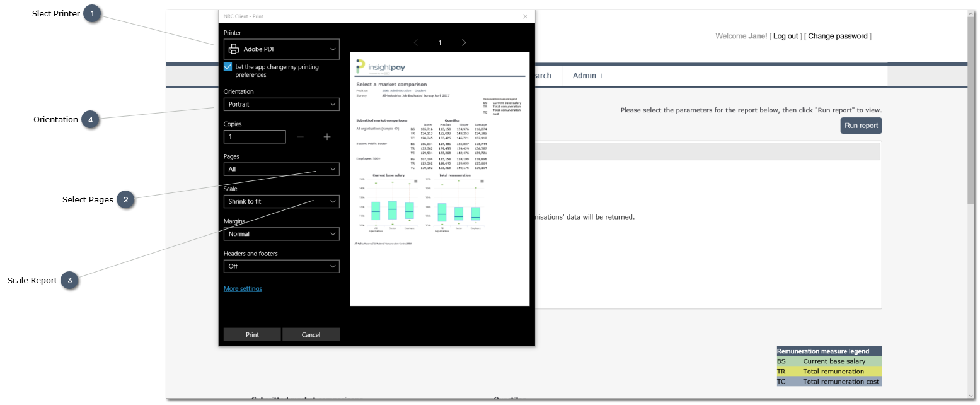The height and width of the screenshot is (405, 980).
Task: Expand the Orientation dropdown set to Portrait
Action: tap(281, 104)
